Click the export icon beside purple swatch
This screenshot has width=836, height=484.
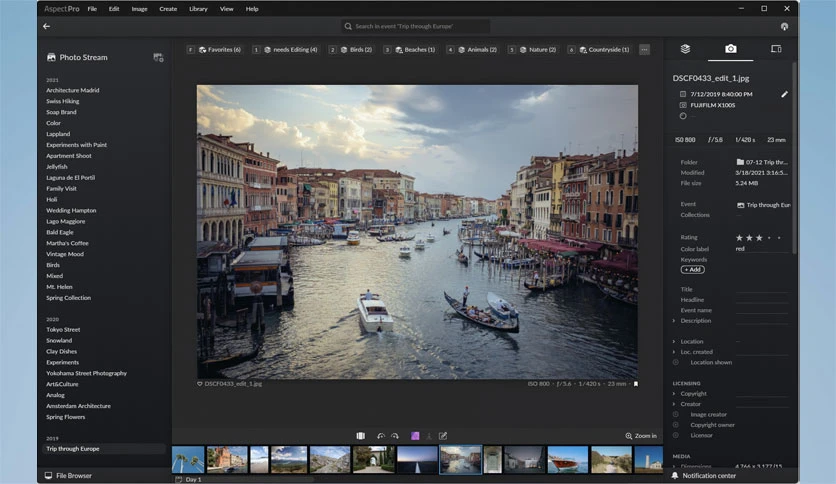pyautogui.click(x=429, y=436)
